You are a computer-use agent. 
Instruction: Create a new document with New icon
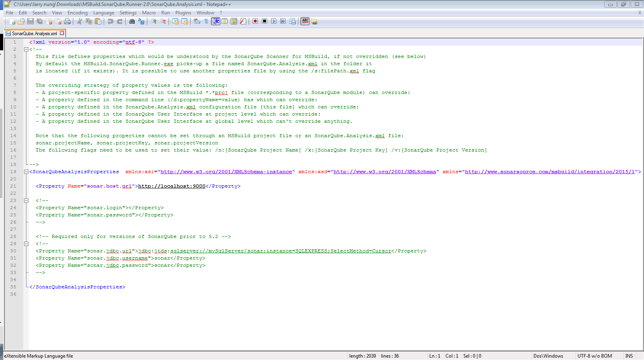click(x=12, y=21)
